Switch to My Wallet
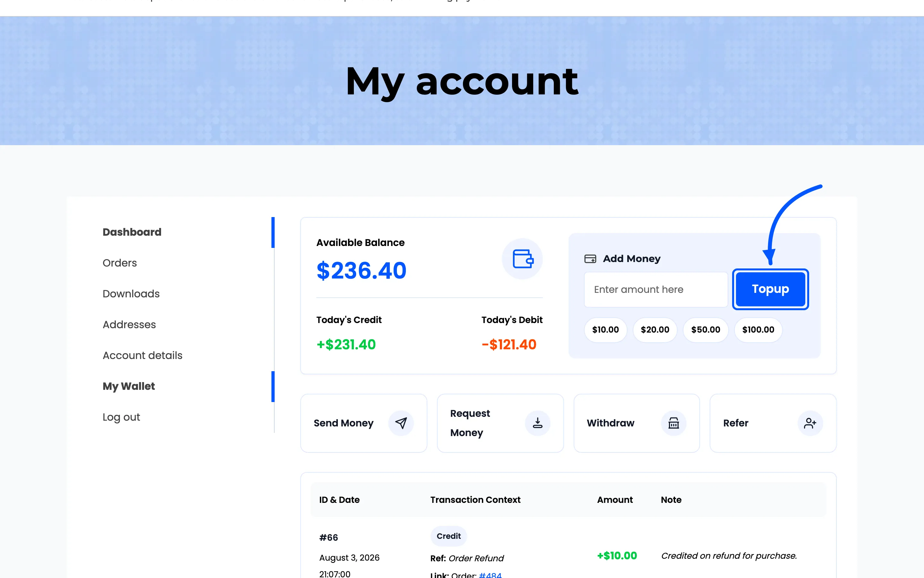Screen dimensions: 924x578 pyautogui.click(x=129, y=386)
